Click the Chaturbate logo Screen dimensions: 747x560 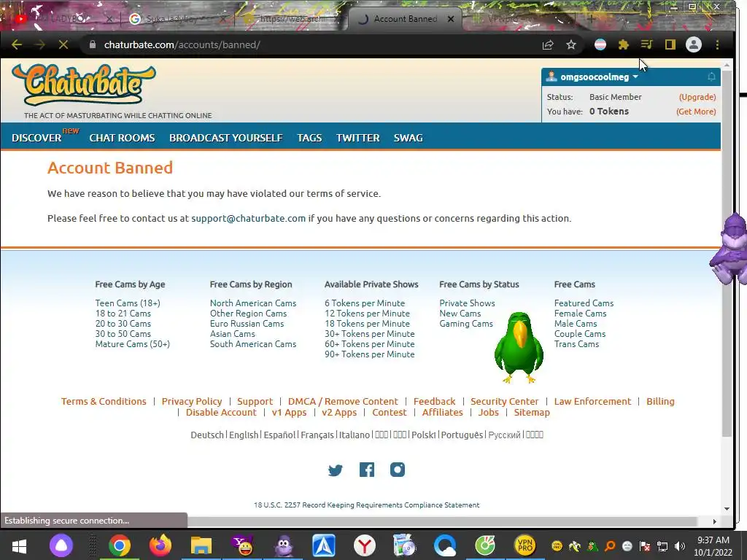coord(84,85)
